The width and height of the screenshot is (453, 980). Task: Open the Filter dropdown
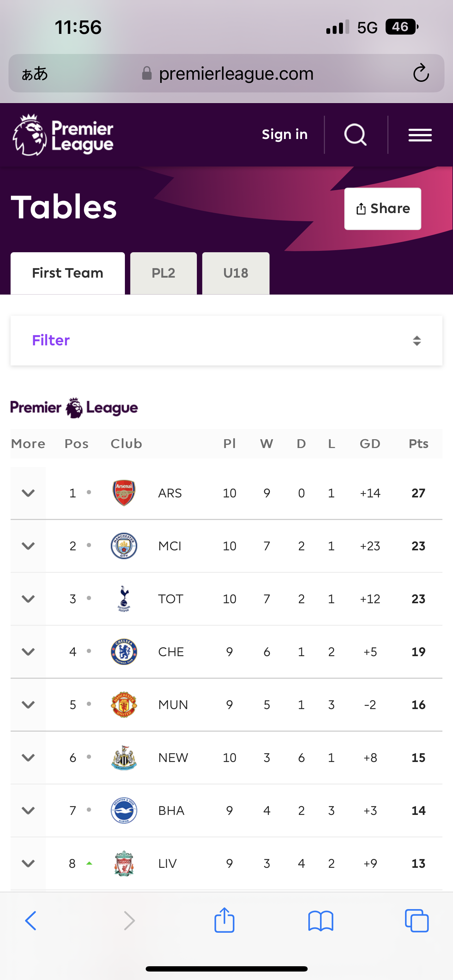[226, 340]
